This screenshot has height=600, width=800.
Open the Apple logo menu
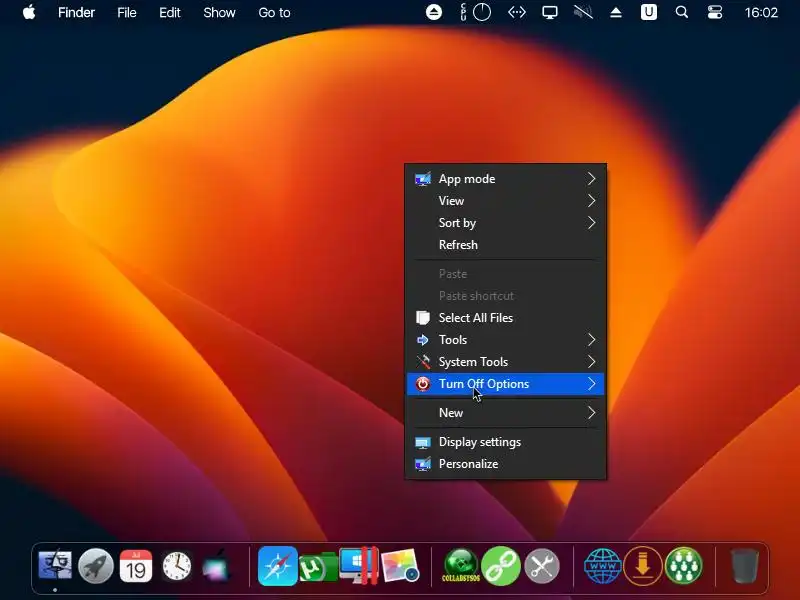tap(29, 12)
